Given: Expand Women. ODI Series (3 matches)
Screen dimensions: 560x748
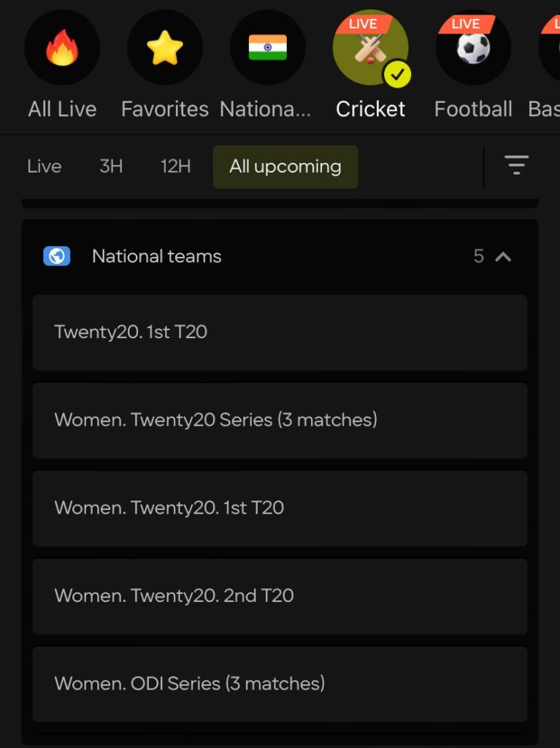Looking at the screenshot, I should (x=280, y=684).
